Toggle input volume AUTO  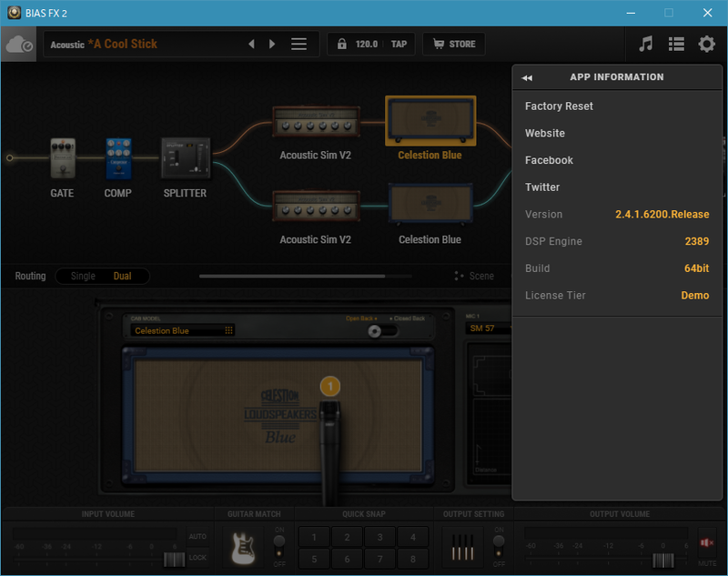point(197,537)
